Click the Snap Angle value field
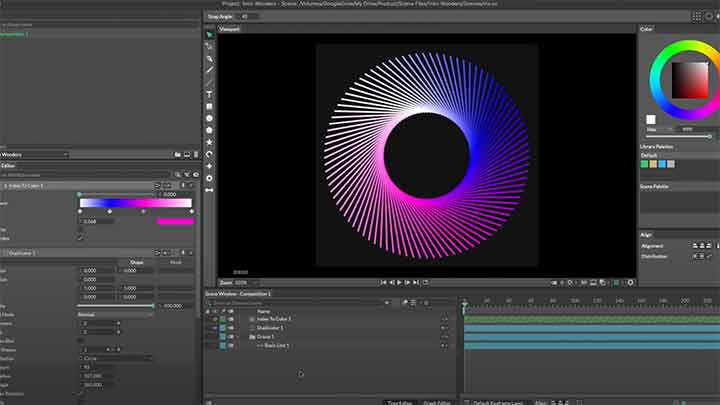 point(247,17)
